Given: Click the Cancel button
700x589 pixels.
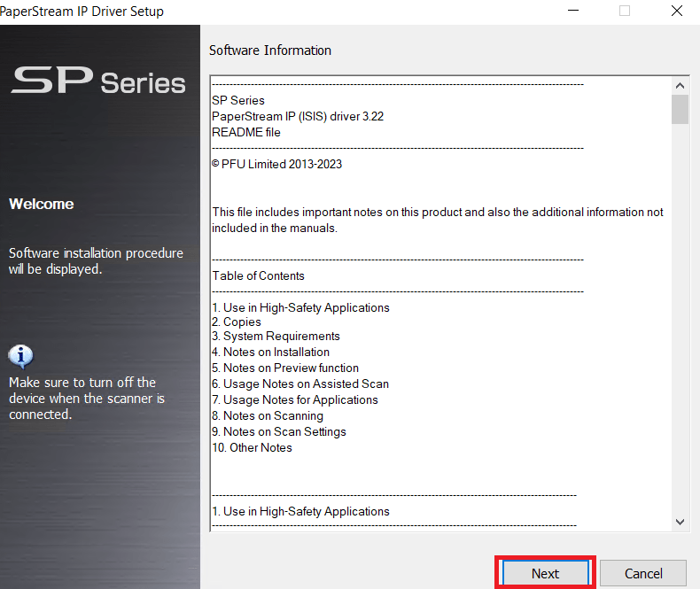Looking at the screenshot, I should [643, 573].
